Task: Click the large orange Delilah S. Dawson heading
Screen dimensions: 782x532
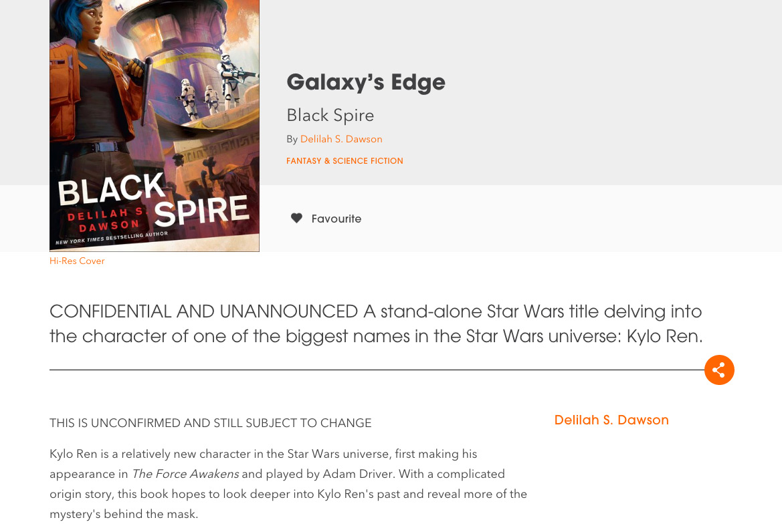Action: click(611, 420)
